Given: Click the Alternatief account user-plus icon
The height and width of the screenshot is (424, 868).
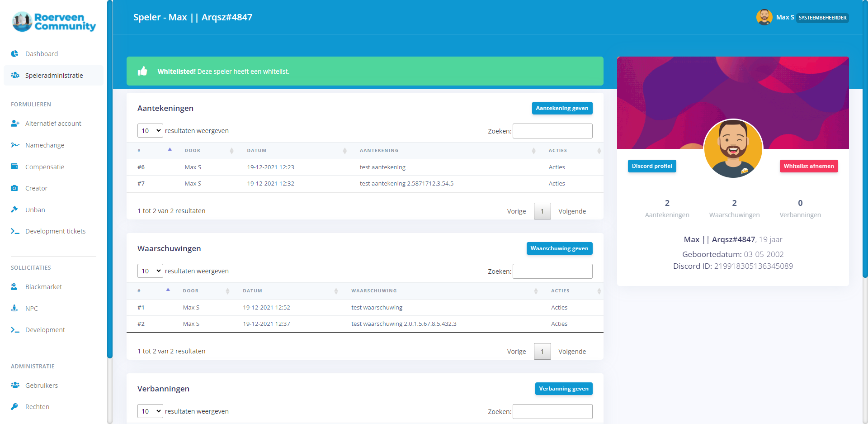Looking at the screenshot, I should (x=15, y=124).
